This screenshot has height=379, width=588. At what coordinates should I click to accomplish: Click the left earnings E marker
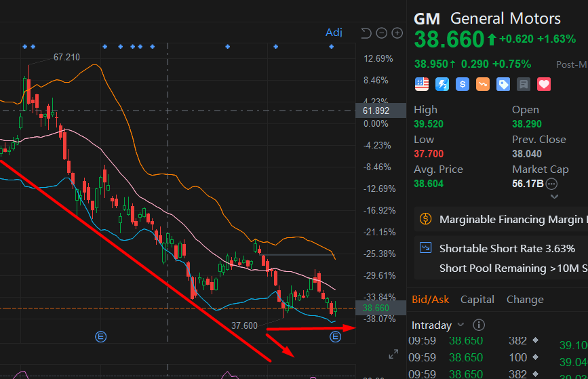(100, 337)
